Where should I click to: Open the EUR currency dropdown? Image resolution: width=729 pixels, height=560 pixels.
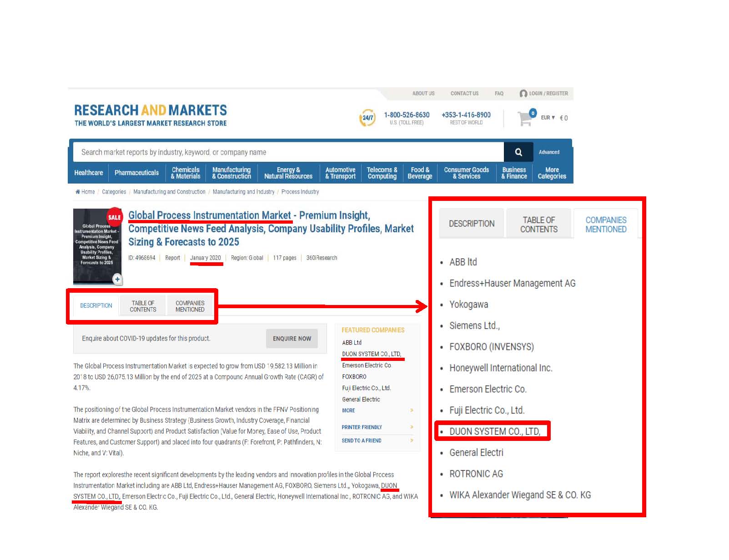[x=548, y=118]
